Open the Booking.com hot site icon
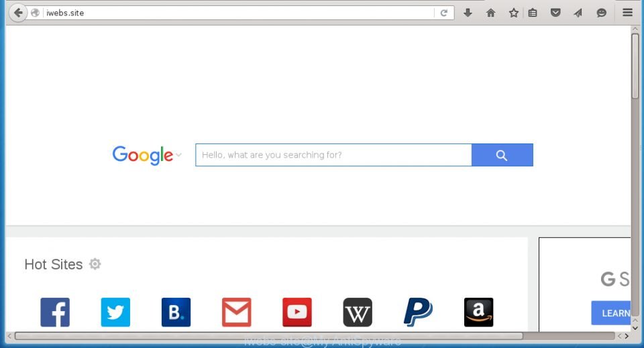The width and height of the screenshot is (644, 348). point(176,312)
